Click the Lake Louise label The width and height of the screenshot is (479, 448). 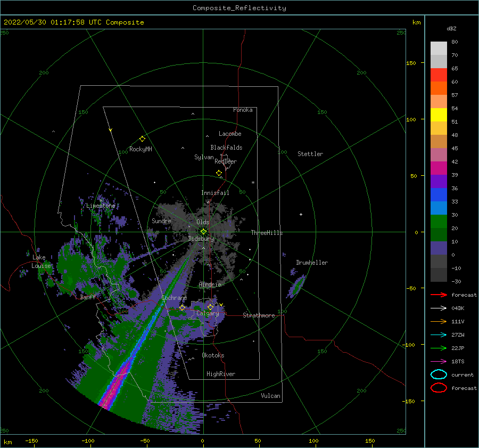(x=41, y=262)
